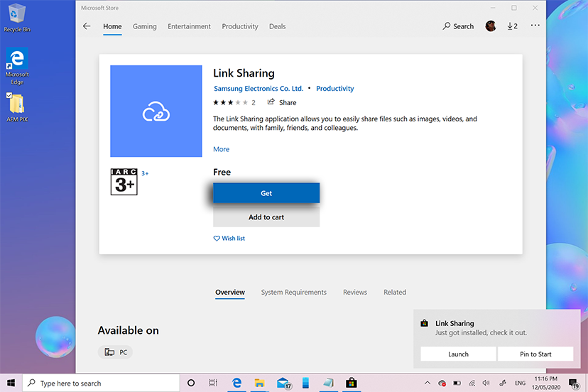
Task: Click the Store icon in the notification
Action: [424, 323]
